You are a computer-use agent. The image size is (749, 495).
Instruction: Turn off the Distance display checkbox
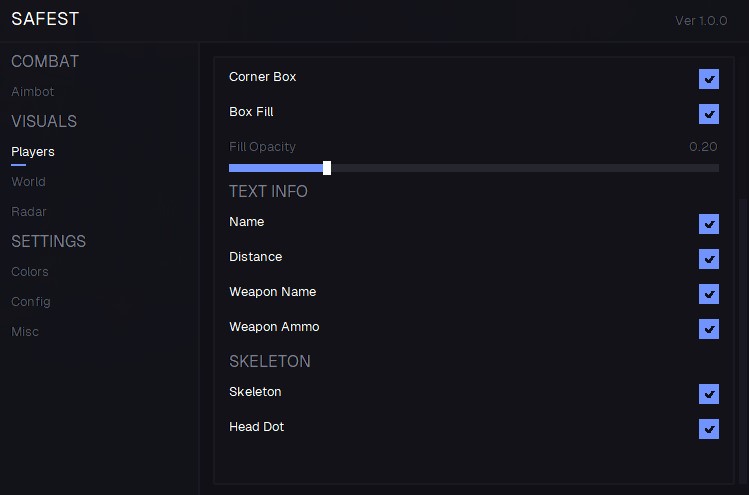click(709, 259)
